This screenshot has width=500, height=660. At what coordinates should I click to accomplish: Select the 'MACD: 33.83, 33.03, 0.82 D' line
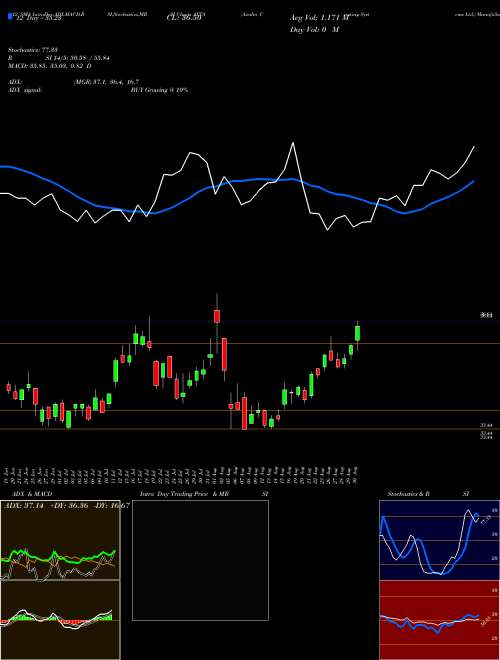point(50,66)
